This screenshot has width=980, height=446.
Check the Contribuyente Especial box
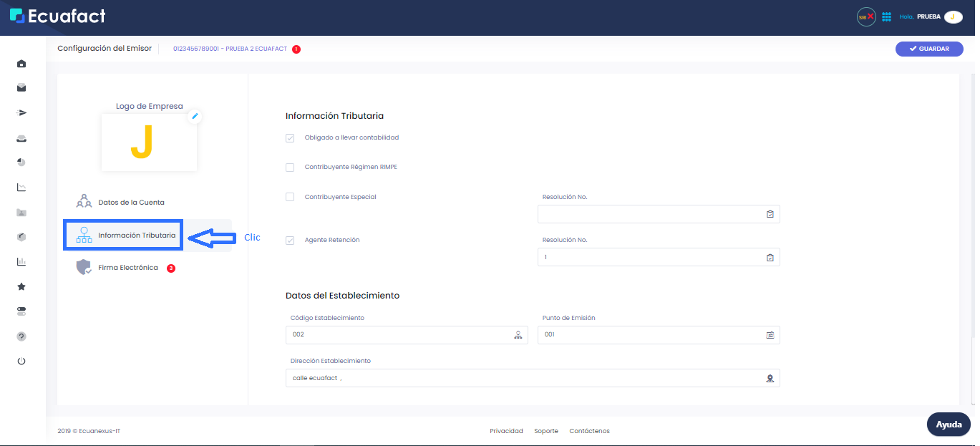[290, 196]
